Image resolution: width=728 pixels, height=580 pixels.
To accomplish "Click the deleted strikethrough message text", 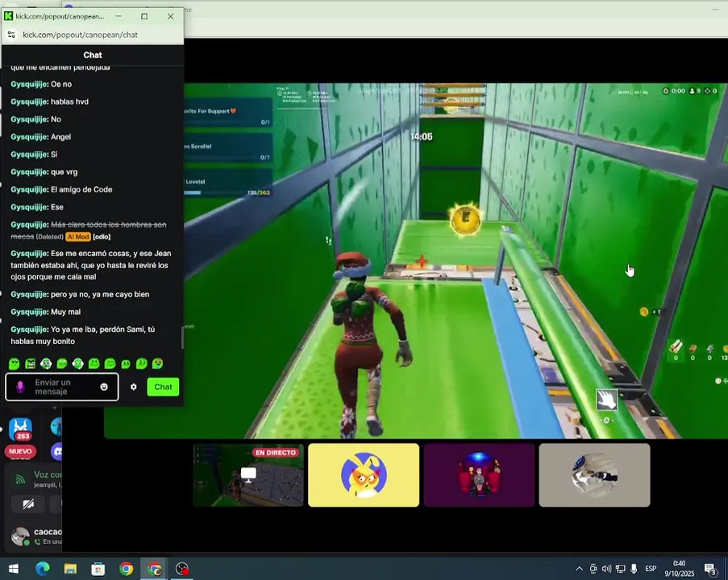I will pos(88,230).
